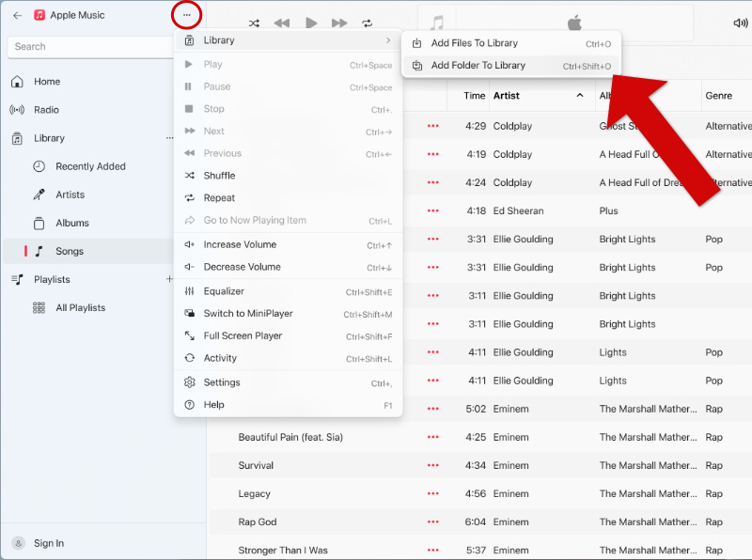752x560 pixels.
Task: Open All Playlists in the sidebar
Action: point(80,308)
